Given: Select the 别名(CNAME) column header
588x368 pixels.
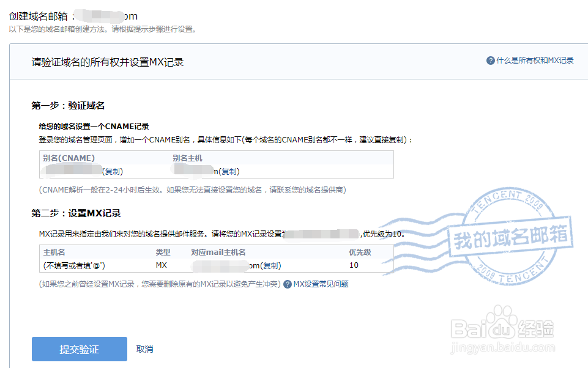Looking at the screenshot, I should [69, 158].
